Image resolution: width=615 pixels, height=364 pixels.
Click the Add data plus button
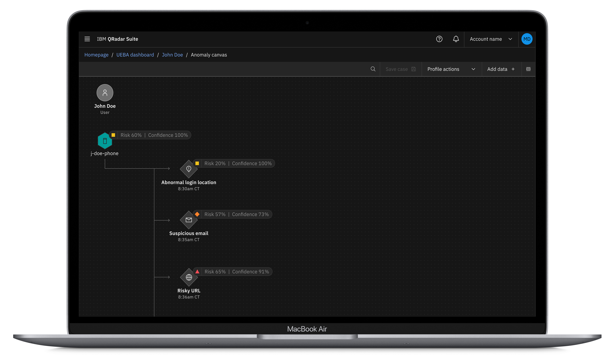coord(501,69)
